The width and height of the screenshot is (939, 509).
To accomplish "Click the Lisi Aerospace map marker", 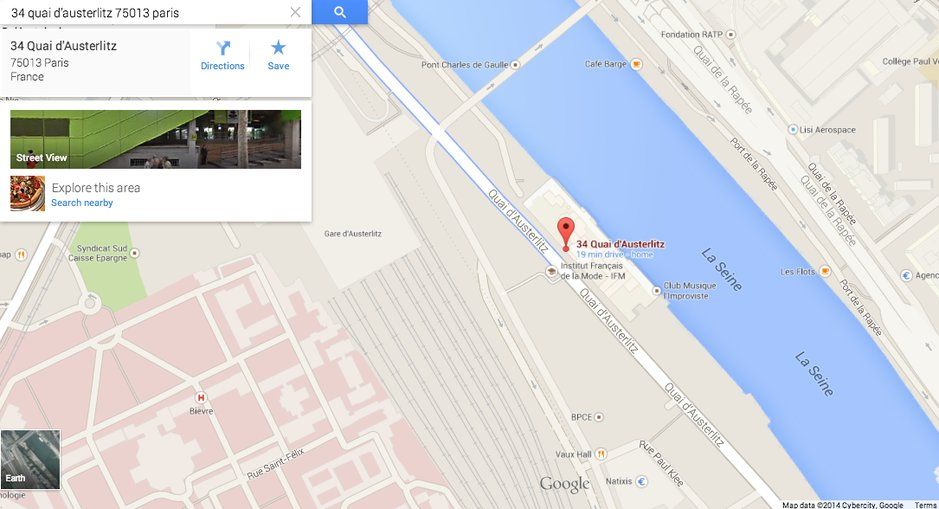I will [x=793, y=129].
